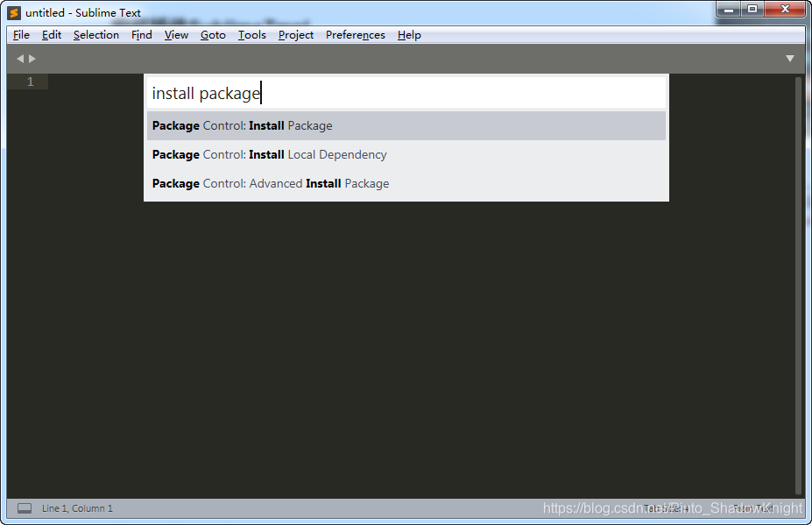Open the View menu
Image resolution: width=812 pixels, height=525 pixels.
pyautogui.click(x=176, y=35)
